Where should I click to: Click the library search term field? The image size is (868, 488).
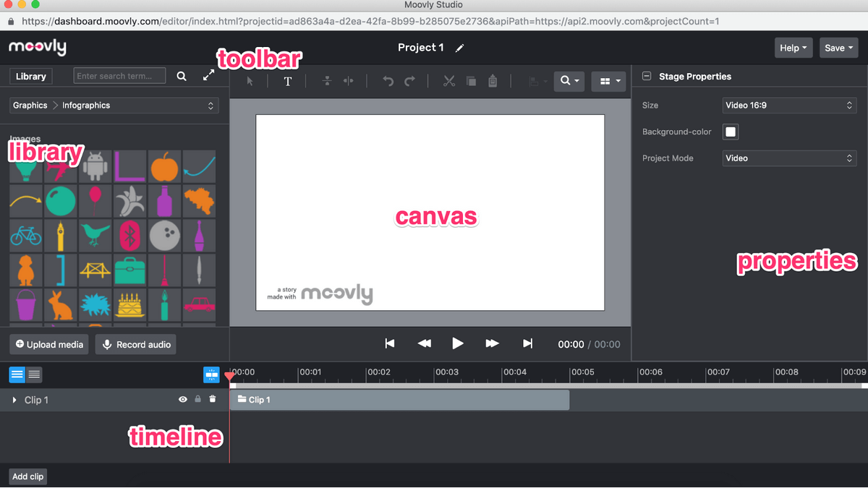coord(120,76)
